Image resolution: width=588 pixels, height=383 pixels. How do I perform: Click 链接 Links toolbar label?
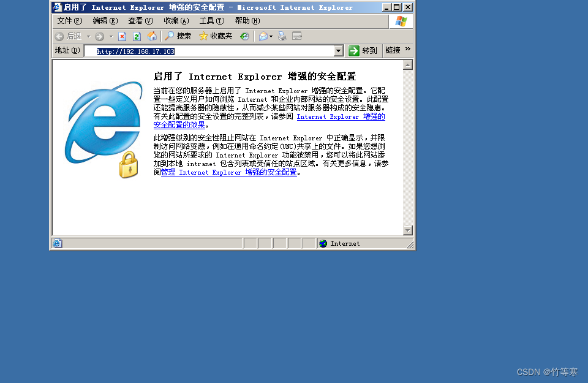tap(393, 50)
